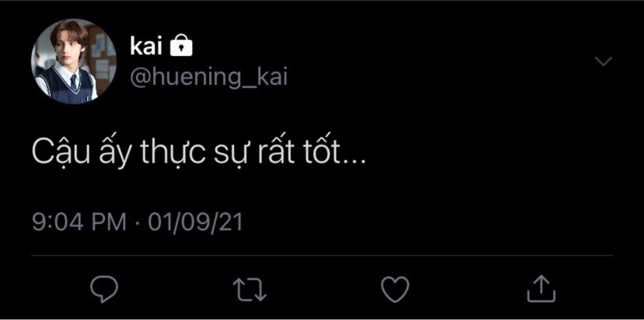Like the tweet with the heart icon
This screenshot has height=320, width=644.
[x=395, y=289]
